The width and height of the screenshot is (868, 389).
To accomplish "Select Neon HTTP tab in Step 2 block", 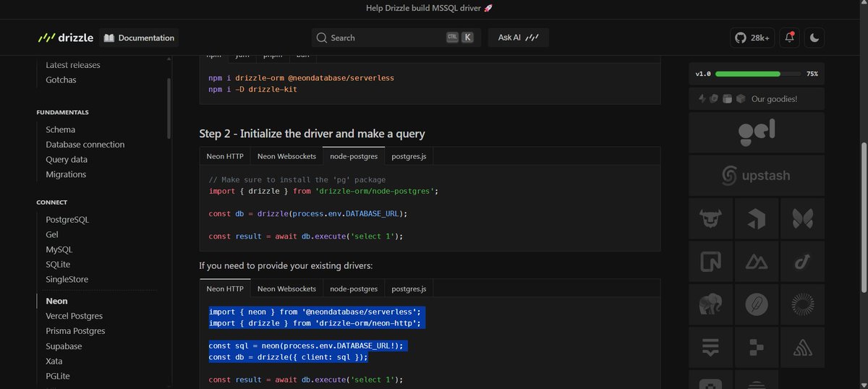I will [x=225, y=156].
